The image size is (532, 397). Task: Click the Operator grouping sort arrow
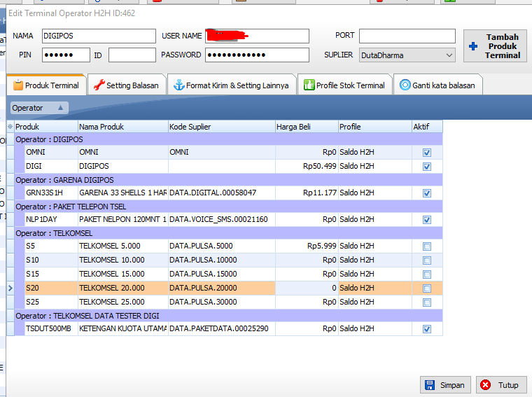click(x=60, y=108)
